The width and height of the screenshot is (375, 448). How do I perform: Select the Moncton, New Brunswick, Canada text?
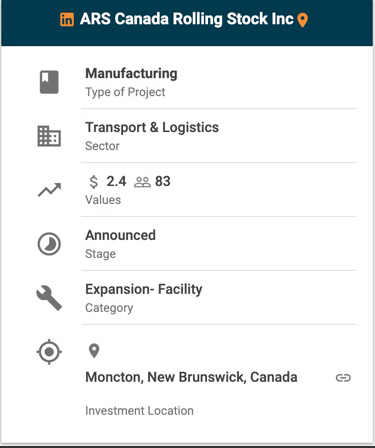tap(191, 377)
